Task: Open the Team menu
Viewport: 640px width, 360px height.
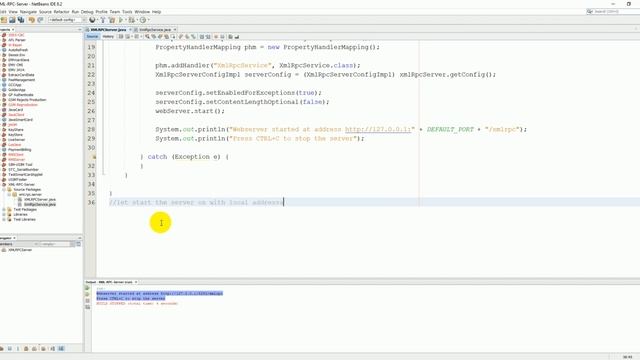Action: click(115, 12)
